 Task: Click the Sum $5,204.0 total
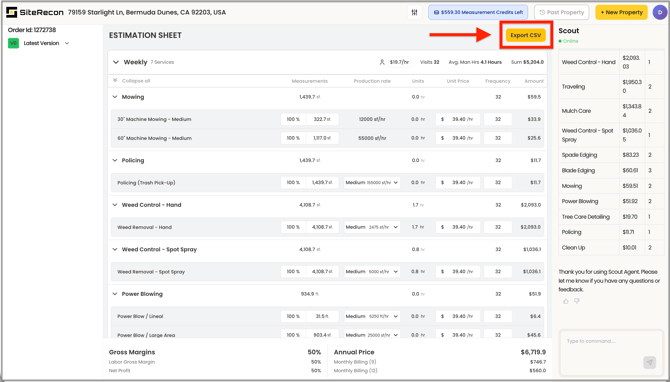(x=527, y=62)
